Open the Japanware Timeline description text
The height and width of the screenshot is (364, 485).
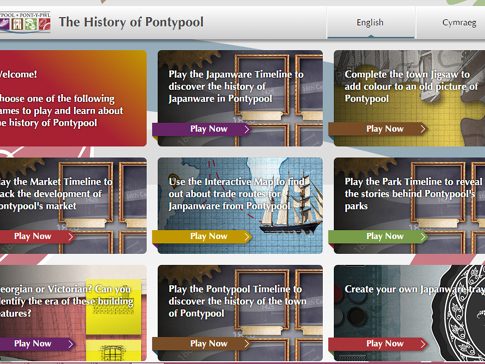point(236,86)
